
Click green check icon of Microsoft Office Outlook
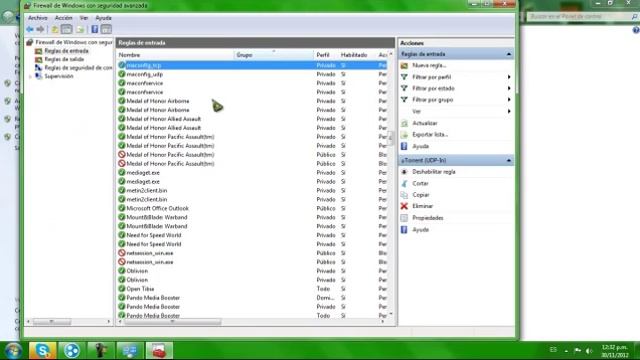point(122,208)
